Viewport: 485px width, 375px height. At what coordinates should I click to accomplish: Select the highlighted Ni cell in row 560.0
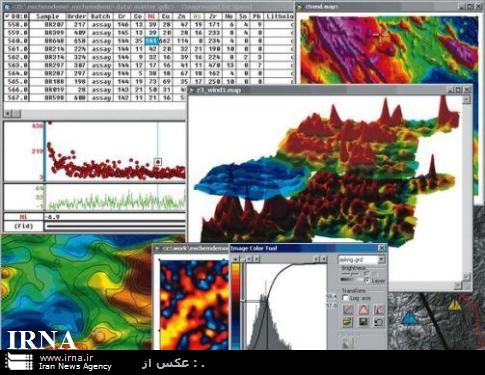151,41
